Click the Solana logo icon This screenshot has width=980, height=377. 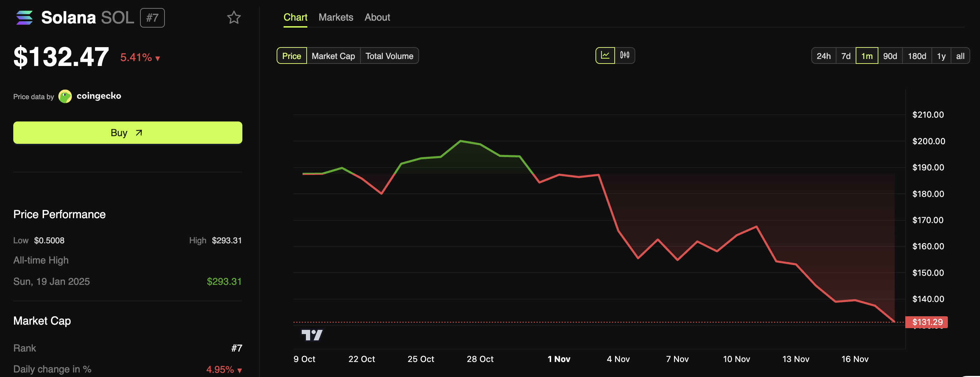pos(24,17)
